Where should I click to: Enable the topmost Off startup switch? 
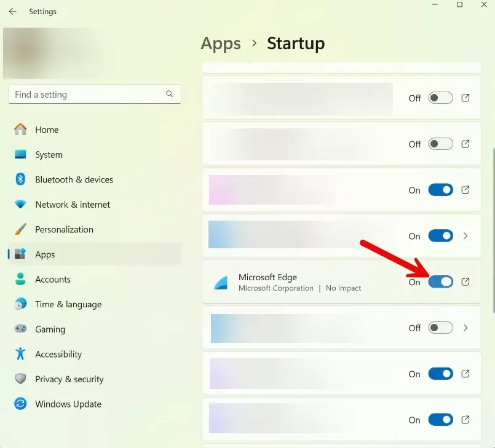pos(440,98)
